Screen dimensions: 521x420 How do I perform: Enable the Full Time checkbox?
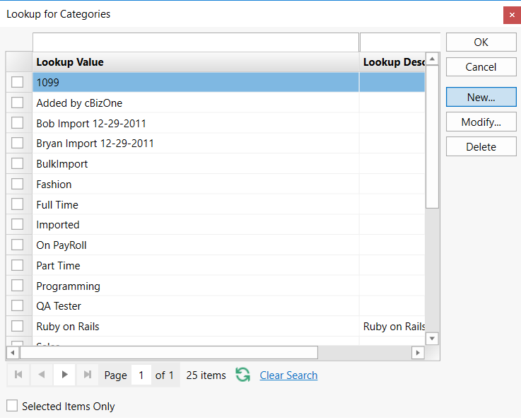pos(17,204)
